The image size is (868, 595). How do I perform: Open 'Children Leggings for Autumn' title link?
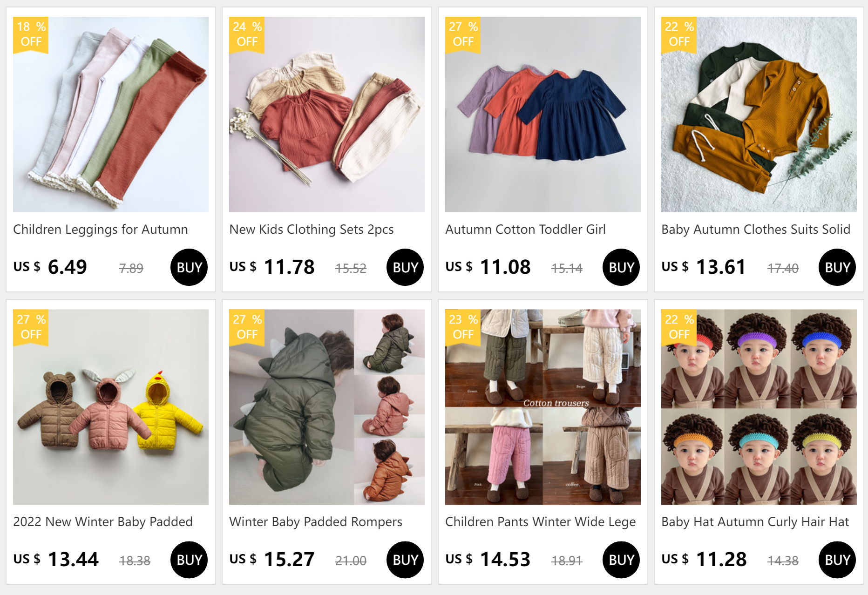[101, 230]
